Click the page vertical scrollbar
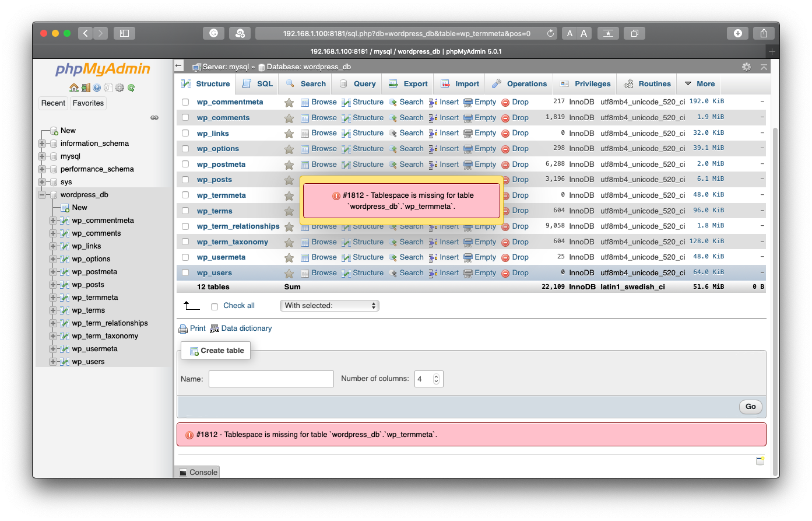Image resolution: width=812 pixels, height=521 pixels. pos(775,302)
